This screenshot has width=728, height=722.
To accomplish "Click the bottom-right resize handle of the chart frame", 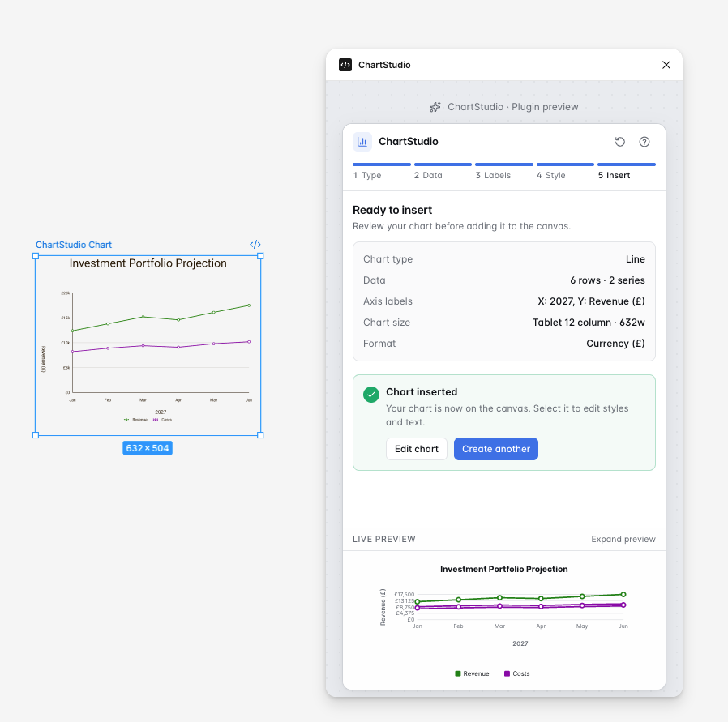I will [260, 435].
